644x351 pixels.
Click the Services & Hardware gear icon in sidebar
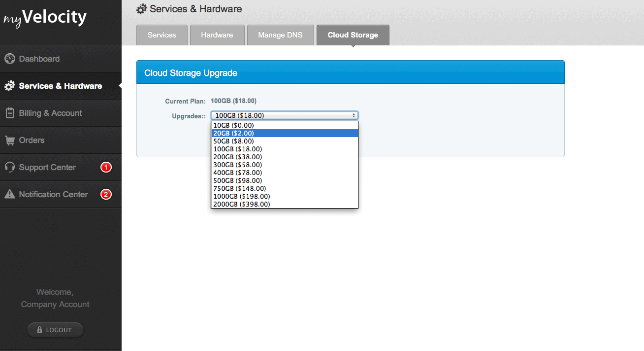pyautogui.click(x=10, y=86)
